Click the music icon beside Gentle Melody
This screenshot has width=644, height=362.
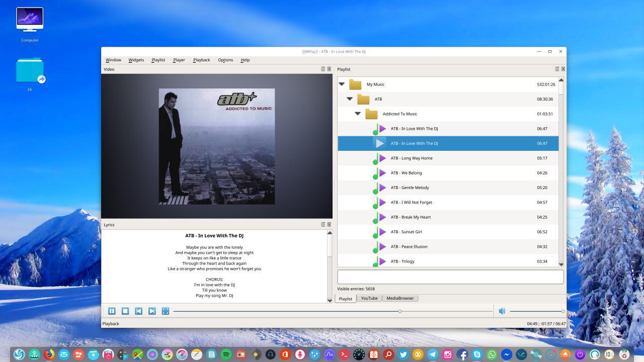pos(379,188)
